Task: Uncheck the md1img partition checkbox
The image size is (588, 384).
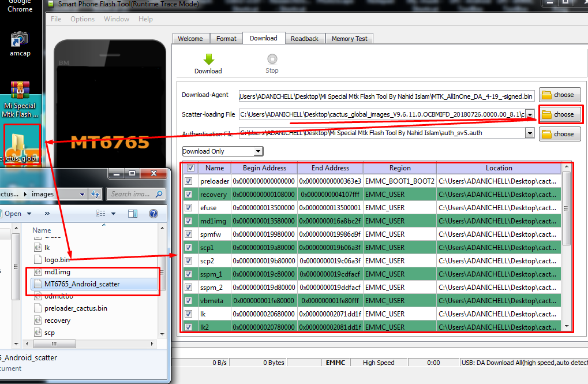Action: (x=188, y=221)
